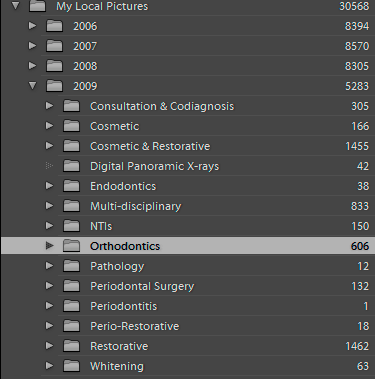Click the Multi-disciplinary folder icon
Screen dimensions: 375x379
(x=71, y=206)
